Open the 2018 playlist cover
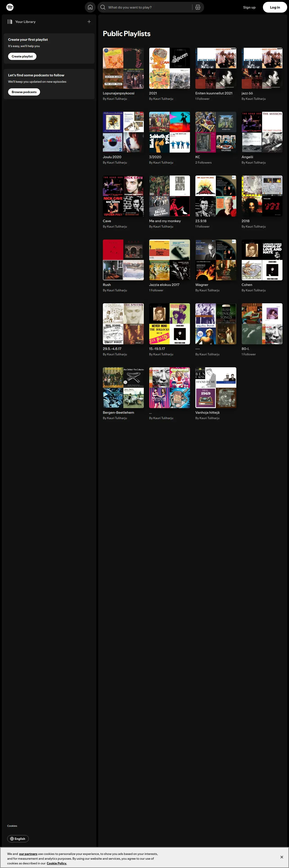The image size is (289, 868). click(x=262, y=196)
